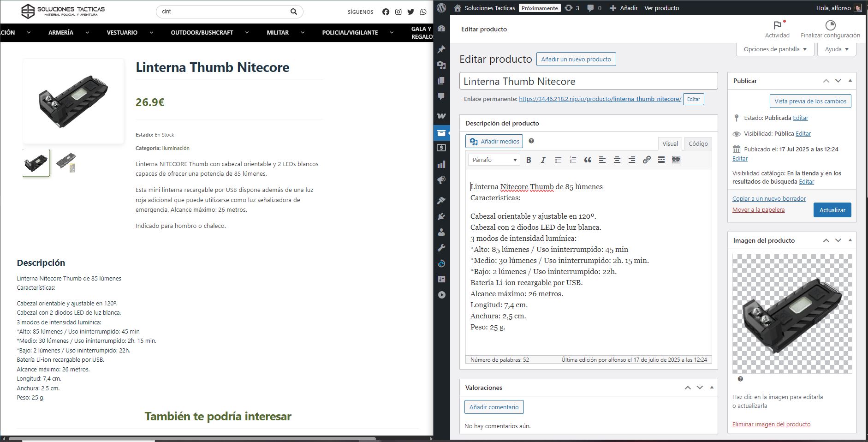The width and height of the screenshot is (868, 442).
Task: Insert Read More tag icon
Action: coord(661,160)
